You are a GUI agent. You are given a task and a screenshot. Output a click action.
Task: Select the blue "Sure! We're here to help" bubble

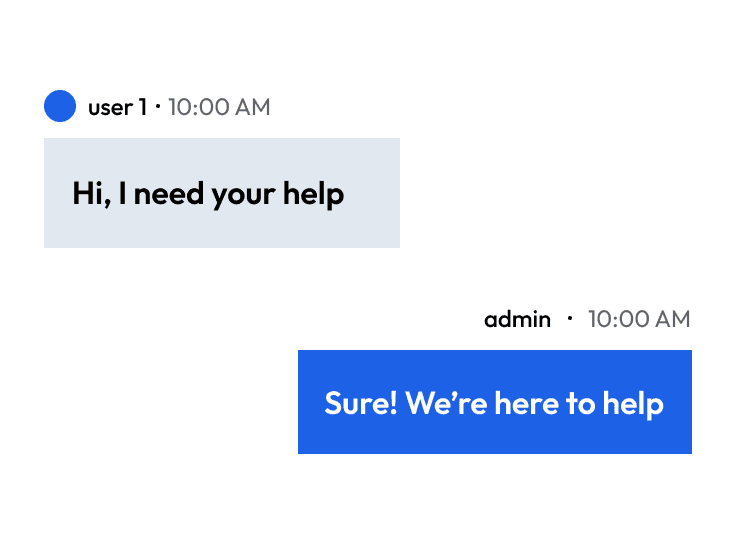tap(494, 402)
